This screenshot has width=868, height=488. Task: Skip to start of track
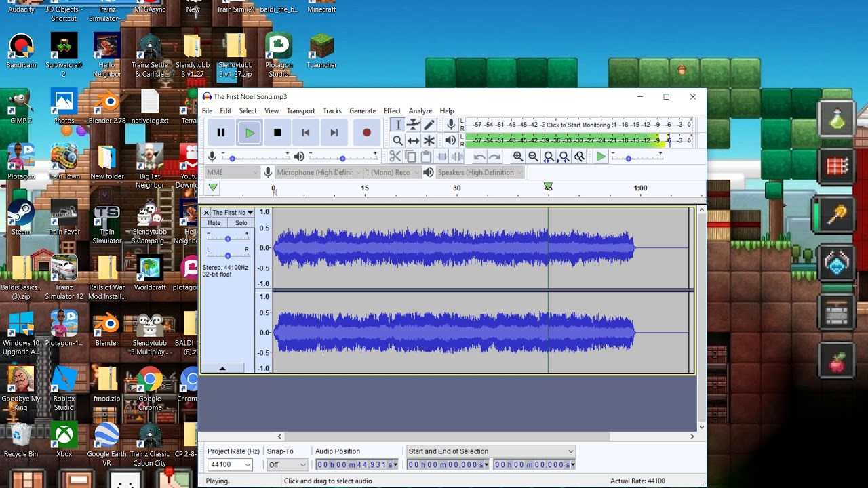pos(306,133)
